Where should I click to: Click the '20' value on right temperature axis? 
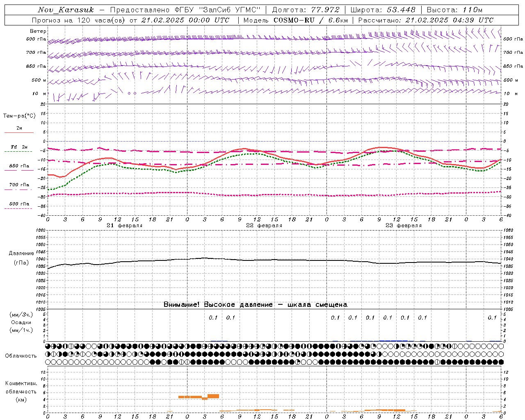506,104
